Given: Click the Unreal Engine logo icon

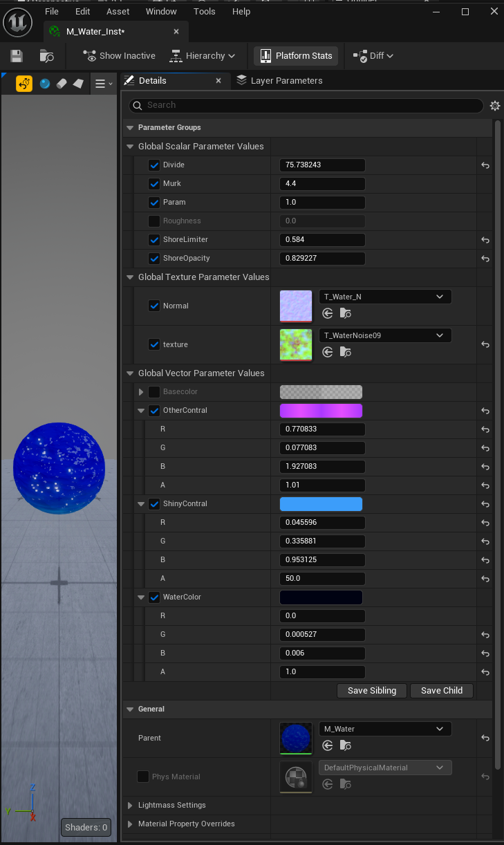Looking at the screenshot, I should (x=17, y=22).
